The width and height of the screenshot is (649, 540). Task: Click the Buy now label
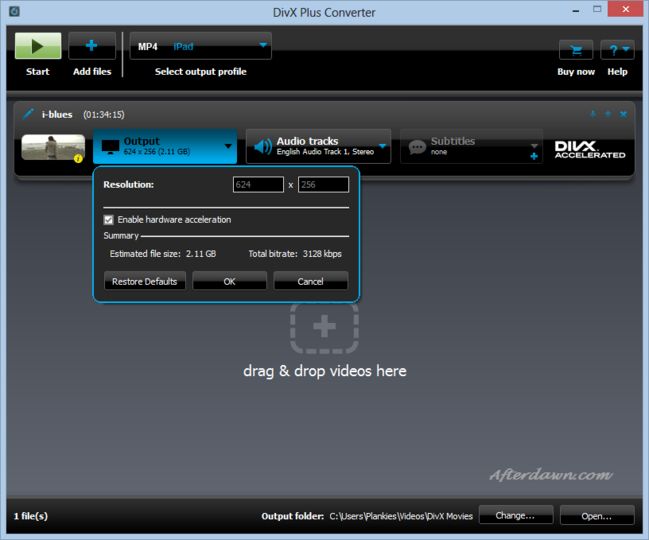[576, 72]
